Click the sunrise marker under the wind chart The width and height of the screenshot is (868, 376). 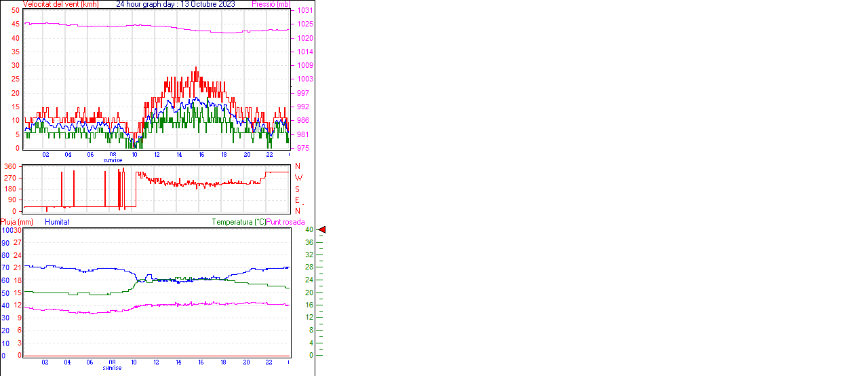coord(113,160)
